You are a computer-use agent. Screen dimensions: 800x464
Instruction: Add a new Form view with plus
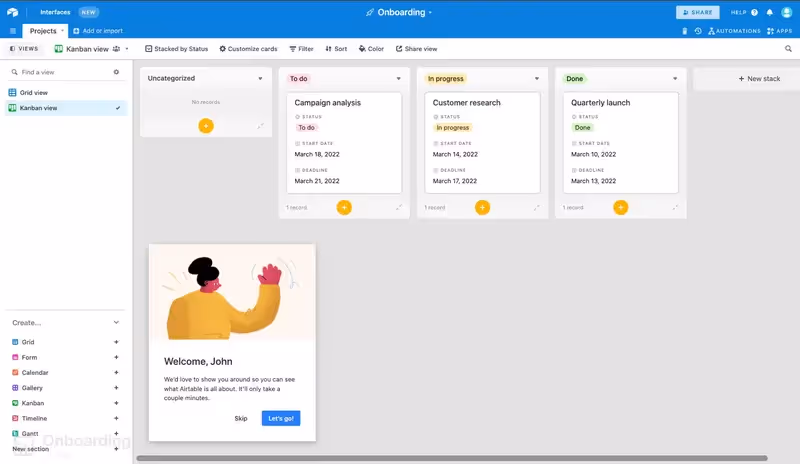(x=116, y=357)
